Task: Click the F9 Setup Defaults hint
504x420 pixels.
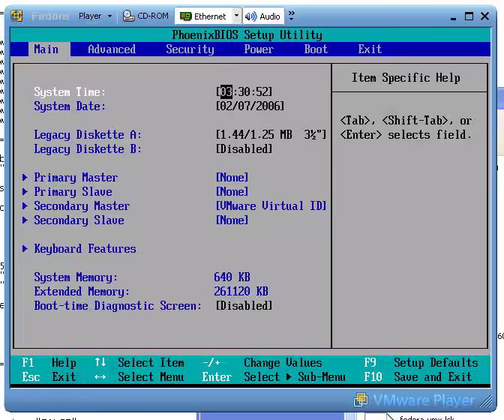Action: (421, 363)
